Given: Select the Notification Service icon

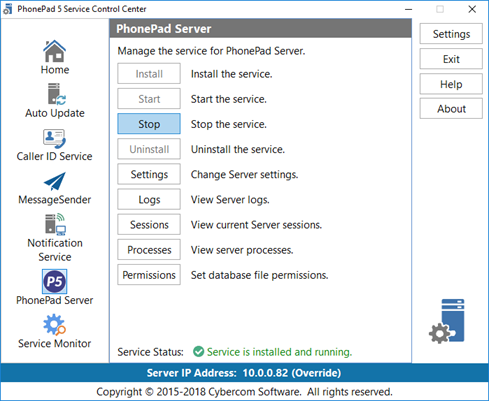Looking at the screenshot, I should [x=55, y=224].
